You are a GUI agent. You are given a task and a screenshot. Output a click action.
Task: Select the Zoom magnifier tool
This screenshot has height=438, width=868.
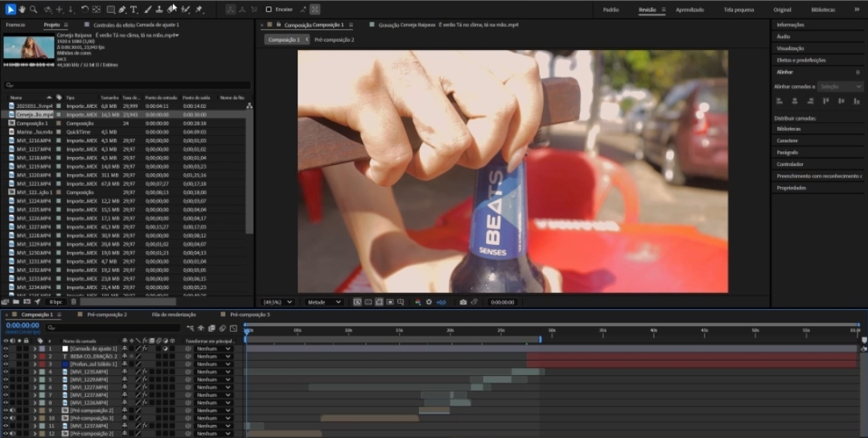34,10
